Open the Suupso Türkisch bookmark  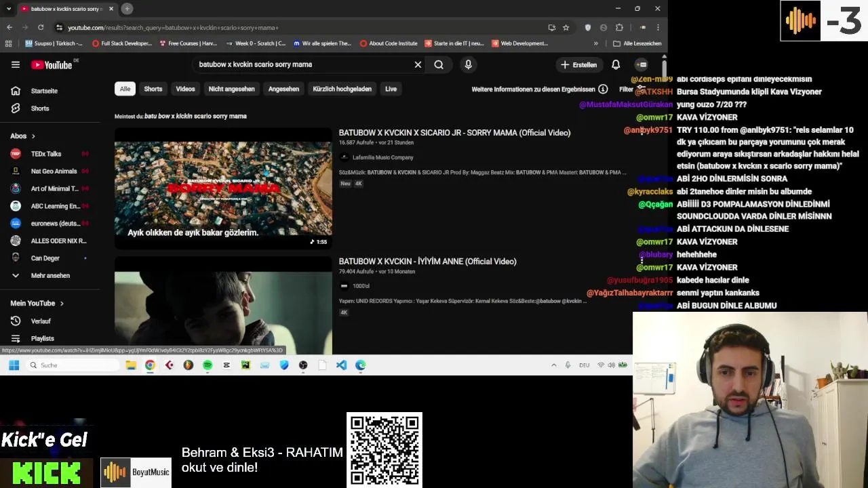(x=54, y=43)
